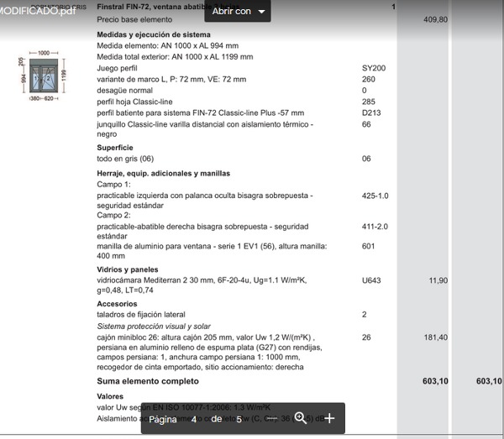Open the 'Abrir con' dropdown menu
The height and width of the screenshot is (439, 504).
pyautogui.click(x=239, y=12)
